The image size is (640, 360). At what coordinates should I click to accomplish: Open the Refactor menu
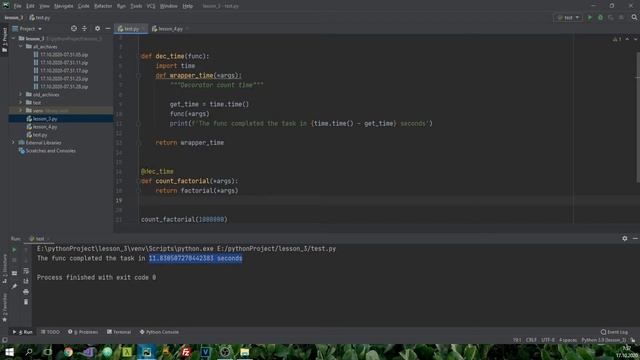(103, 6)
